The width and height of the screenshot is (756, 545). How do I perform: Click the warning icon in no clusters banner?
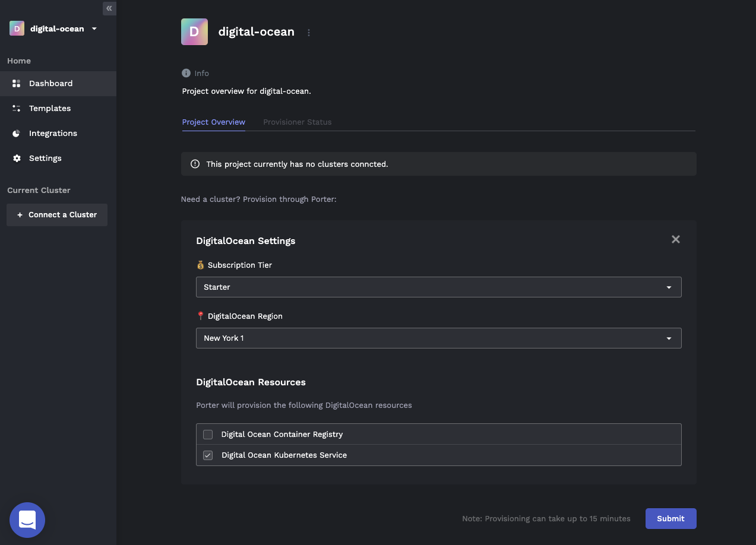[195, 164]
